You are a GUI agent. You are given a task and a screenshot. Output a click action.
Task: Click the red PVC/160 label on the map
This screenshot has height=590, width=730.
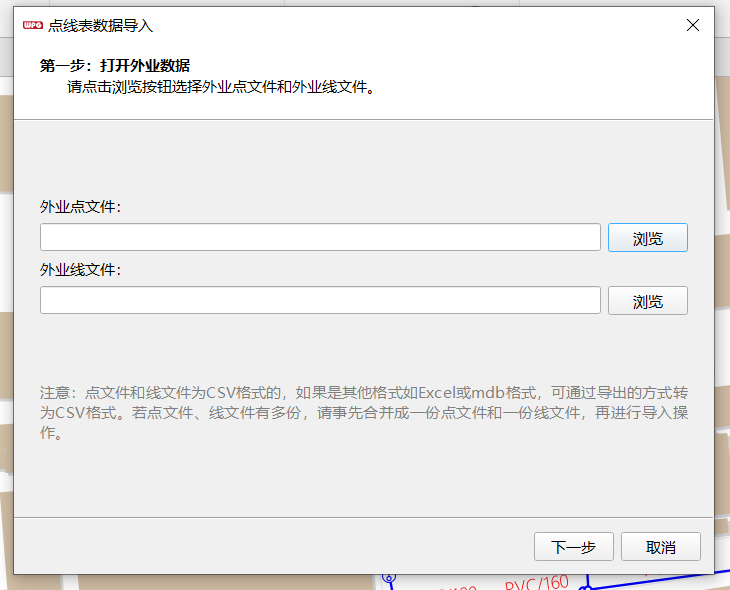coord(536,583)
